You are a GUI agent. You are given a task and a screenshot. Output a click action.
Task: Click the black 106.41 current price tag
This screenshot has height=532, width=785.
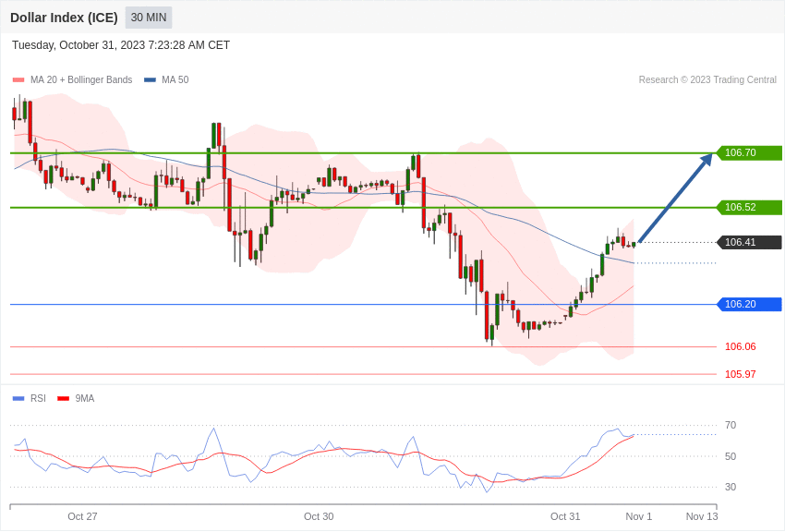point(750,242)
